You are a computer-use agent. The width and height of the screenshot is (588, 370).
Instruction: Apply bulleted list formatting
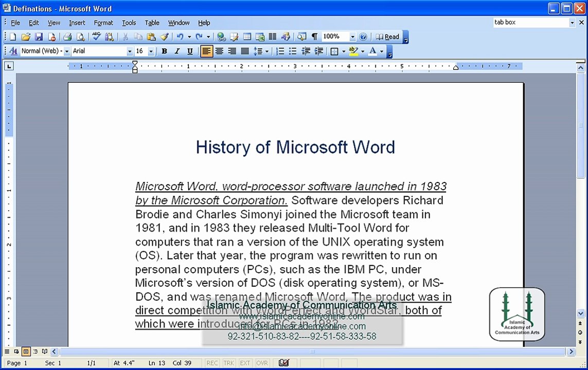coord(293,51)
